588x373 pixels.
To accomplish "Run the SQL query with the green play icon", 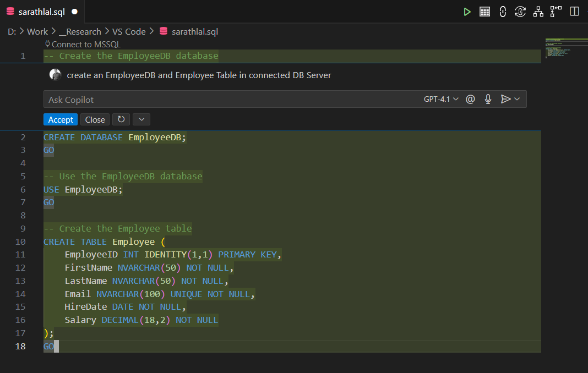I will (467, 12).
